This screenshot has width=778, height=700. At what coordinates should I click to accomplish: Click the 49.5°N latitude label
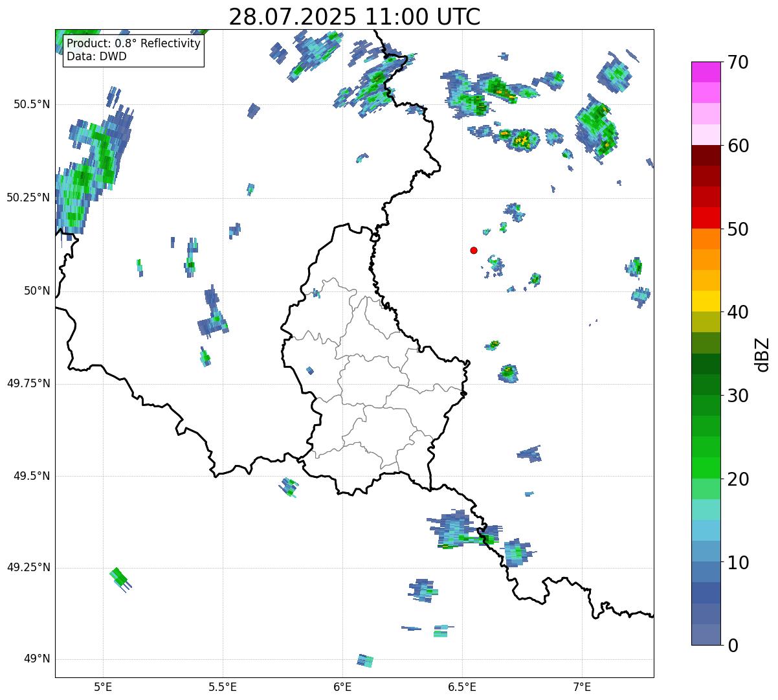(32, 476)
